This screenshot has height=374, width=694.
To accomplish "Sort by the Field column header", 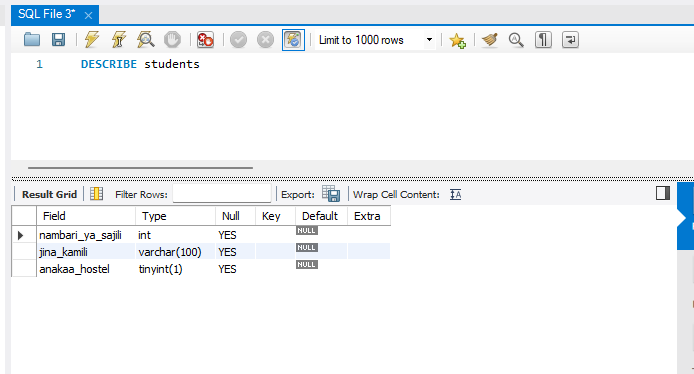I will coord(86,216).
